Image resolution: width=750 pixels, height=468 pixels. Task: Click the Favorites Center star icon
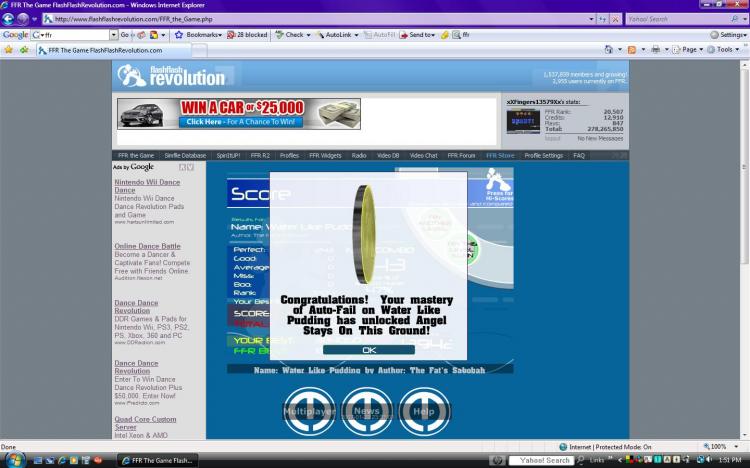pos(9,50)
